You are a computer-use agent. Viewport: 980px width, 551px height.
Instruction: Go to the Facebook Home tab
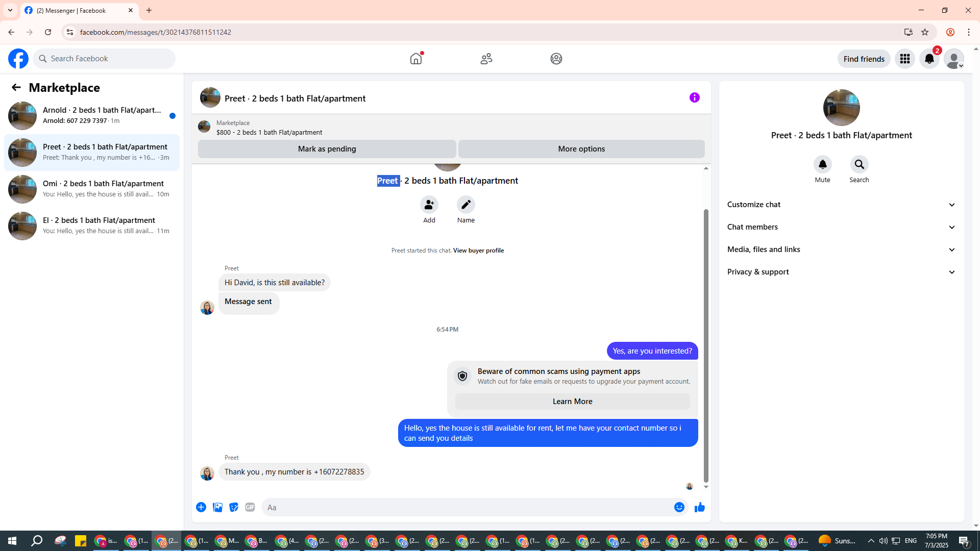416,59
